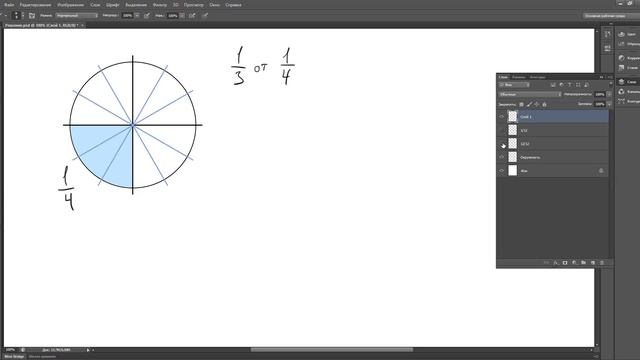The height and width of the screenshot is (360, 640).
Task: Open the Properties panel icon below History
Action: tap(607, 48)
